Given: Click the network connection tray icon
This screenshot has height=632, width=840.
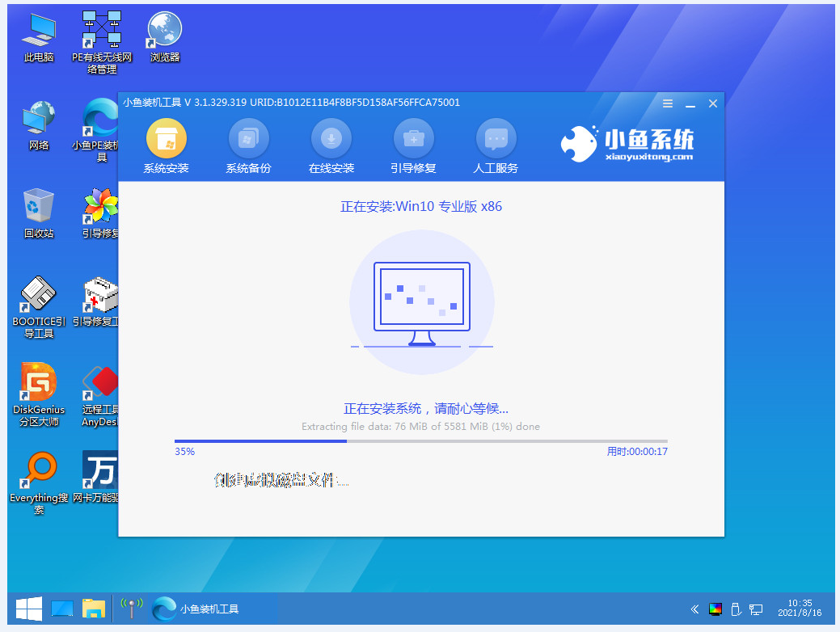Looking at the screenshot, I should point(756,609).
